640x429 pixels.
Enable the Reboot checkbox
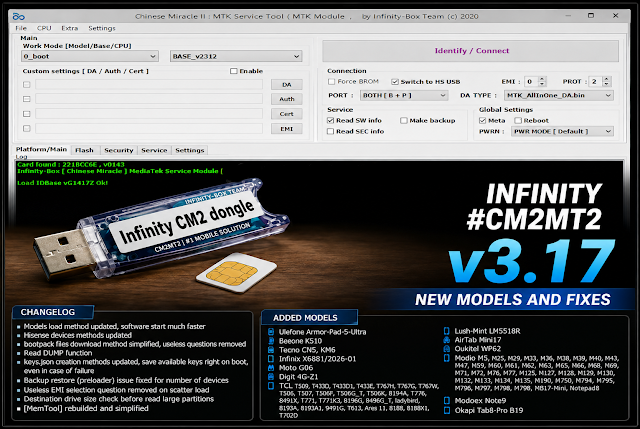518,120
